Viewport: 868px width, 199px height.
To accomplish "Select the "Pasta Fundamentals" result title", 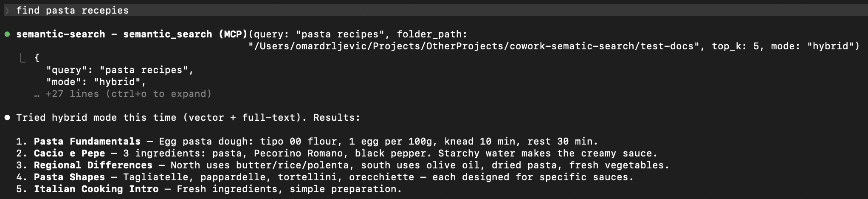I will pyautogui.click(x=87, y=142).
